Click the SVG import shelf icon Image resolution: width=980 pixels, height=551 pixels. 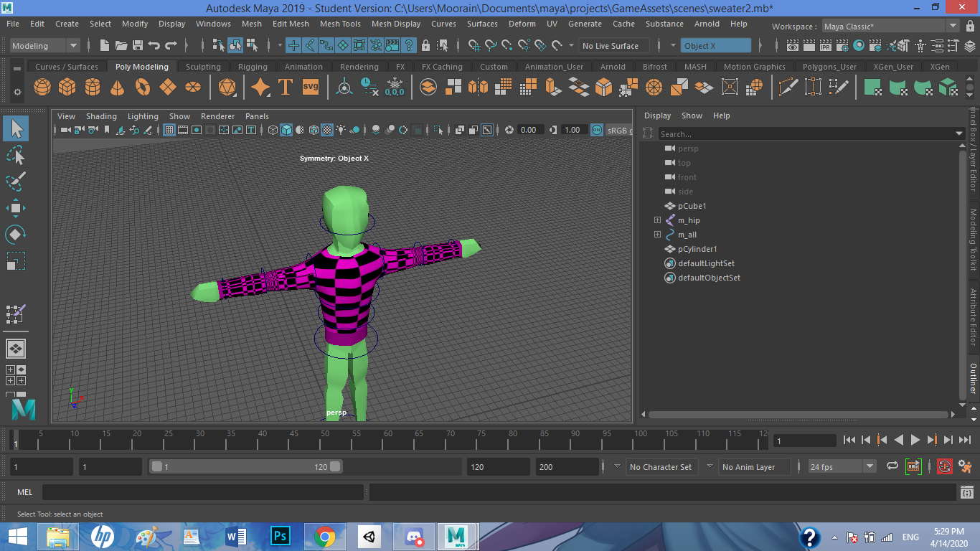coord(310,88)
